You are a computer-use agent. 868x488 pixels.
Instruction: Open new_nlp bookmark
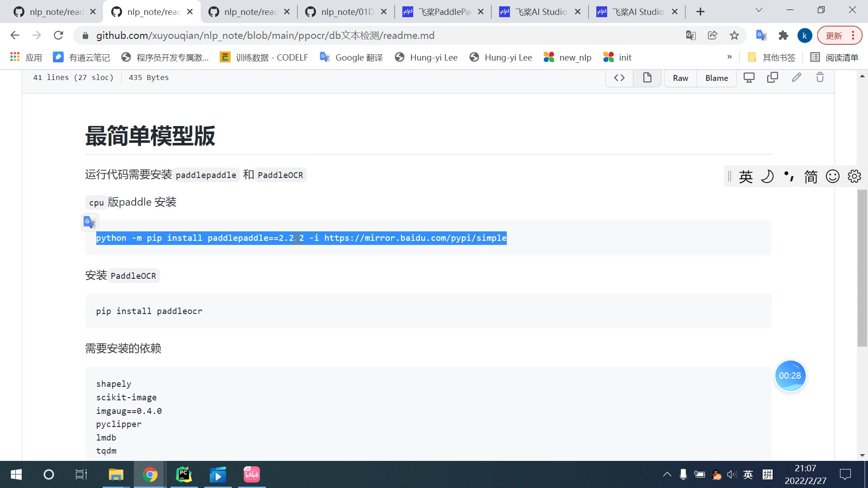567,57
